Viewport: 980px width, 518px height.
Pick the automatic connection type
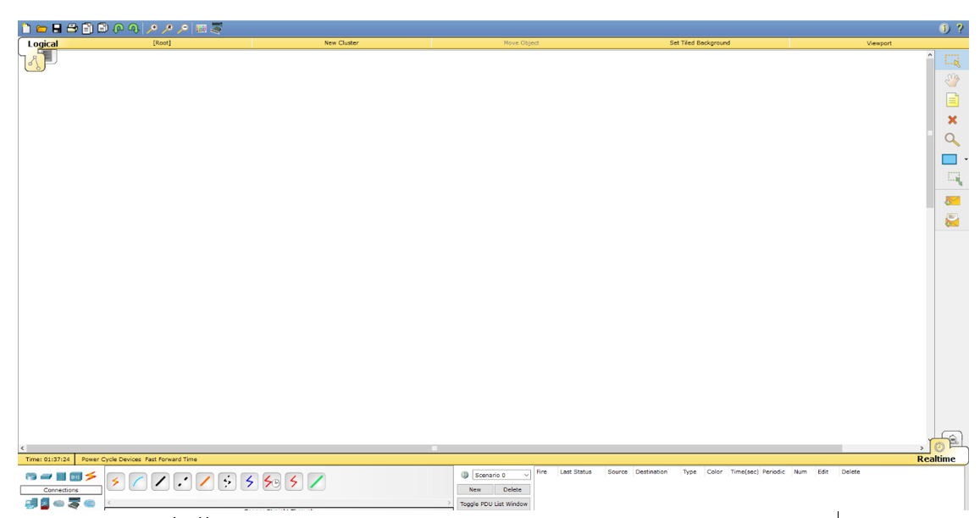coord(116,482)
